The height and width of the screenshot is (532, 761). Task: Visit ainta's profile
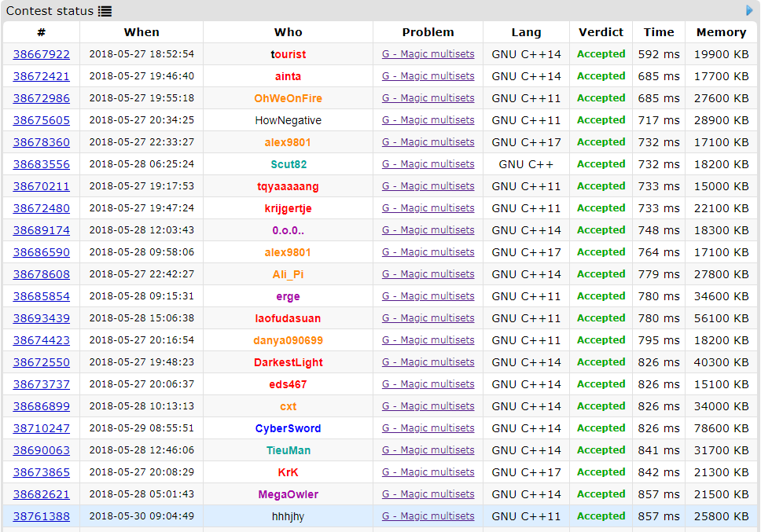289,76
